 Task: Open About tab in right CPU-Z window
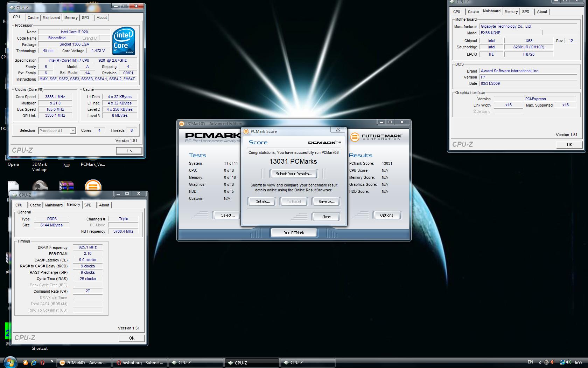click(542, 12)
